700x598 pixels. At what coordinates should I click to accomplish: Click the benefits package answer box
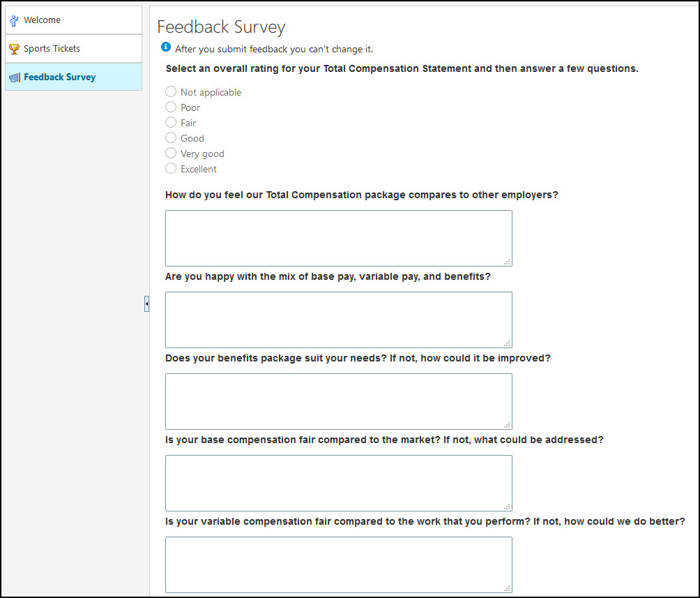click(x=339, y=402)
